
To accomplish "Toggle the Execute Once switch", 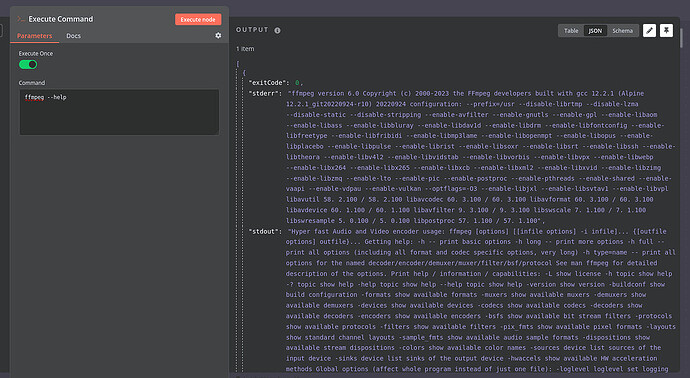I will (x=28, y=65).
